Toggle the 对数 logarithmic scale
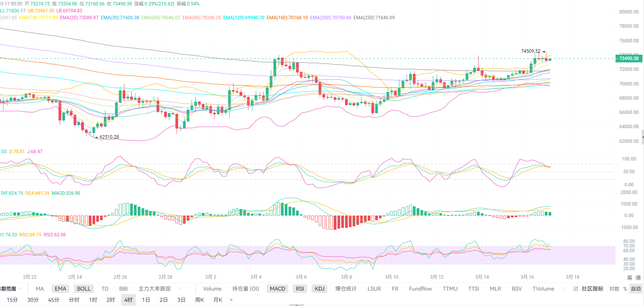 click(614, 289)
